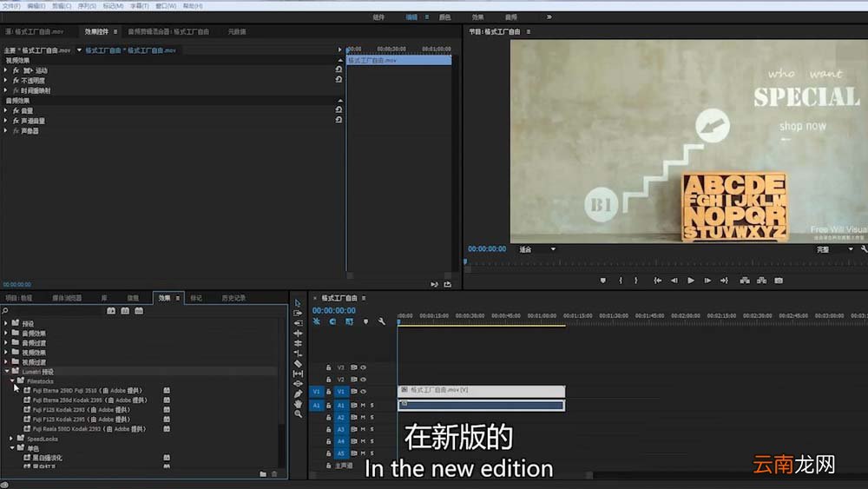
Task: Click the Lift button in program monitor
Action: (745, 281)
